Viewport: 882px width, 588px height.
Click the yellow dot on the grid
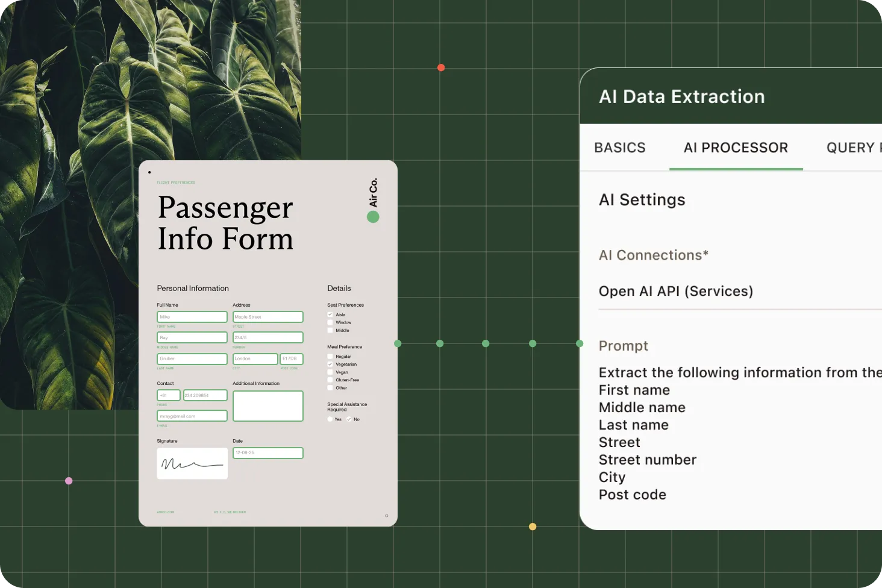coord(533,527)
